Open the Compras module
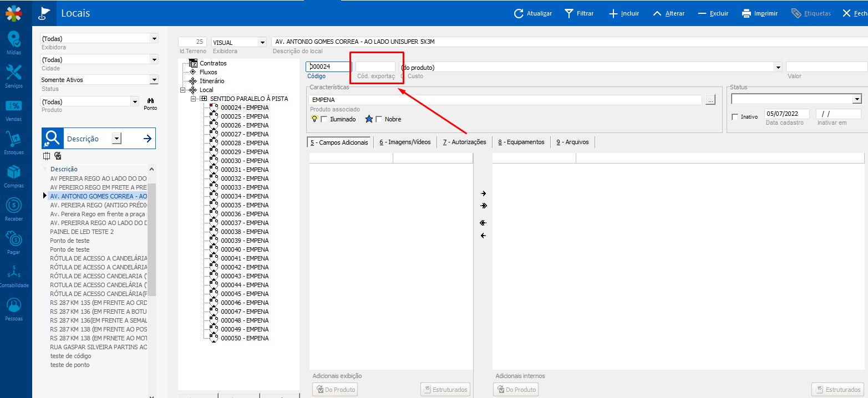The image size is (868, 398). coord(14,176)
